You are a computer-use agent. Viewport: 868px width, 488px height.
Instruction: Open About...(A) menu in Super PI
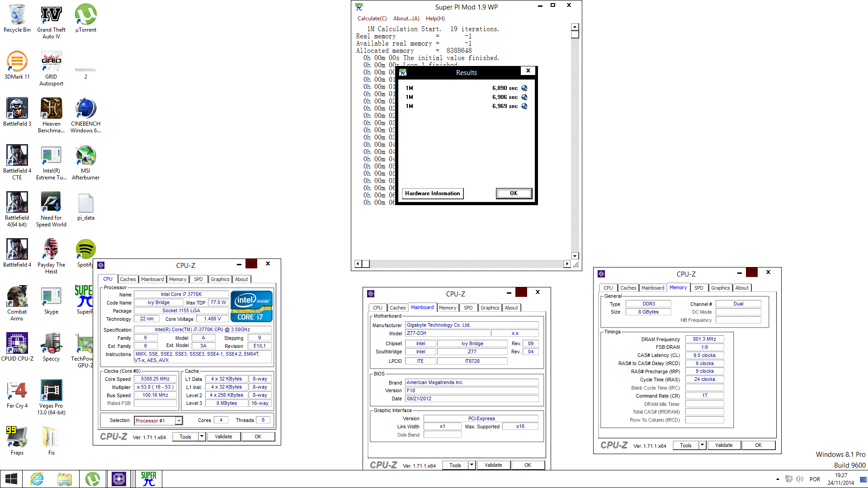click(406, 19)
